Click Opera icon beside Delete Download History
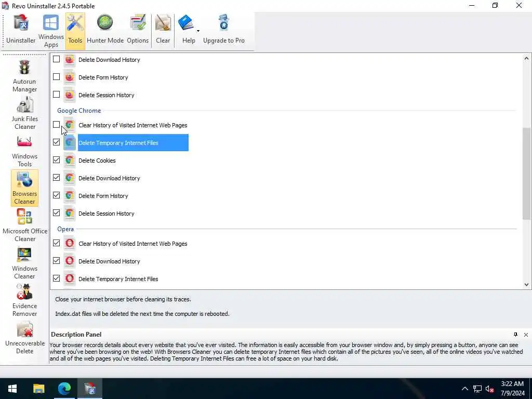The height and width of the screenshot is (399, 532). pos(70,261)
